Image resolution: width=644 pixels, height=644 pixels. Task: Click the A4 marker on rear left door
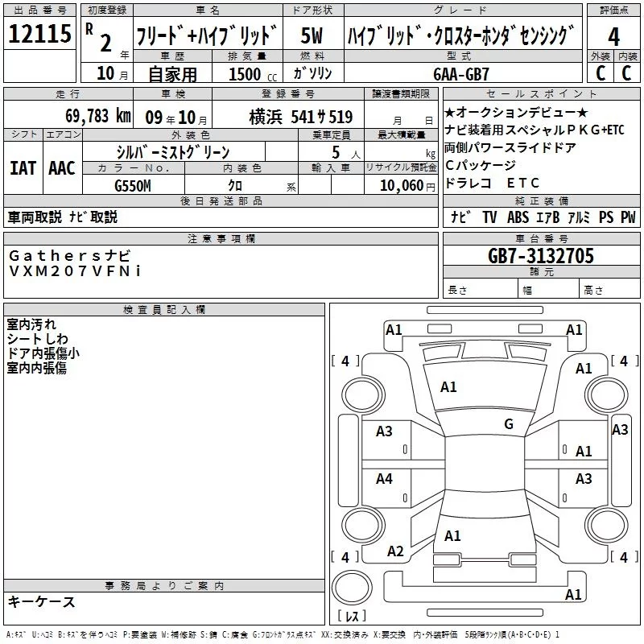coord(384,478)
